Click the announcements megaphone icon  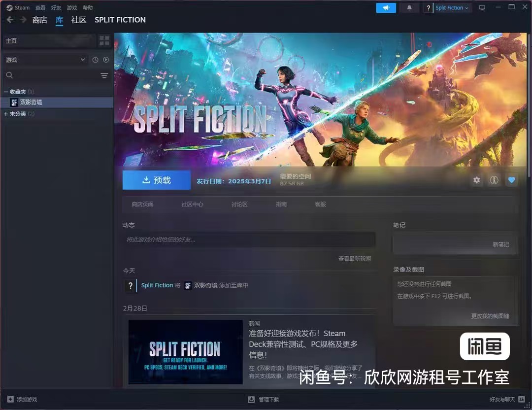click(386, 8)
